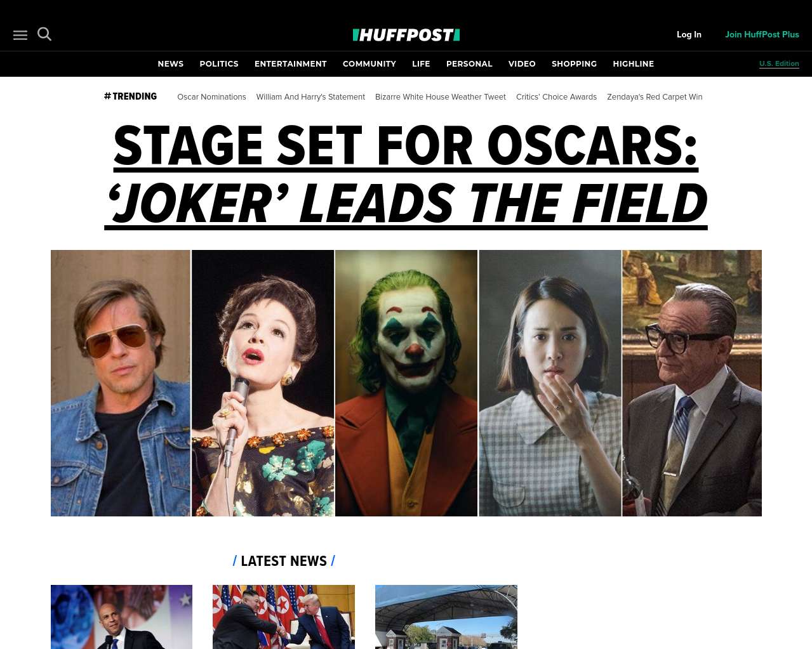
Task: Open the News menu item
Action: click(171, 64)
